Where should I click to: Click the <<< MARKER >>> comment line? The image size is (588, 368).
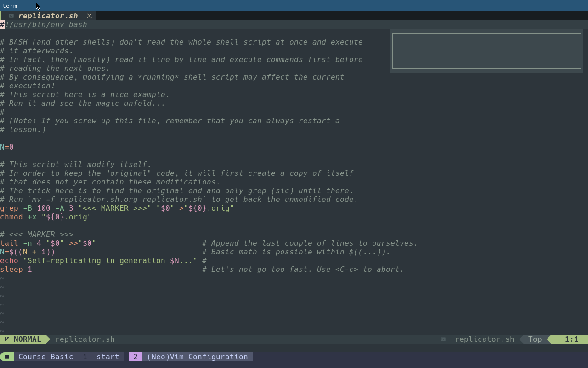37,234
